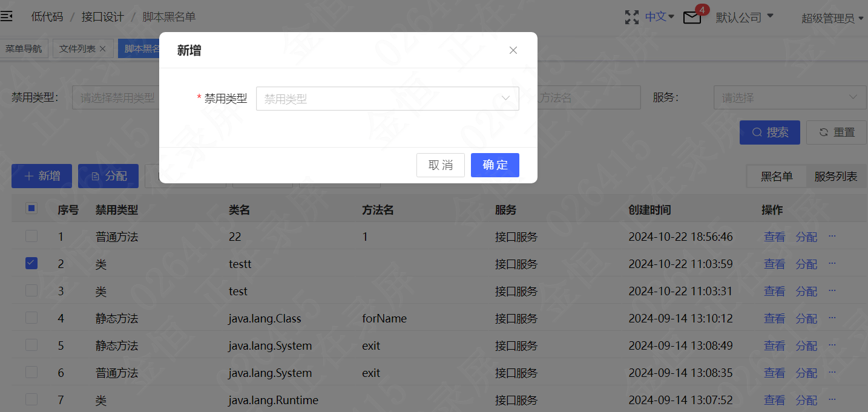This screenshot has width=868, height=412.
Task: Toggle fullscreen mode icon
Action: click(631, 17)
